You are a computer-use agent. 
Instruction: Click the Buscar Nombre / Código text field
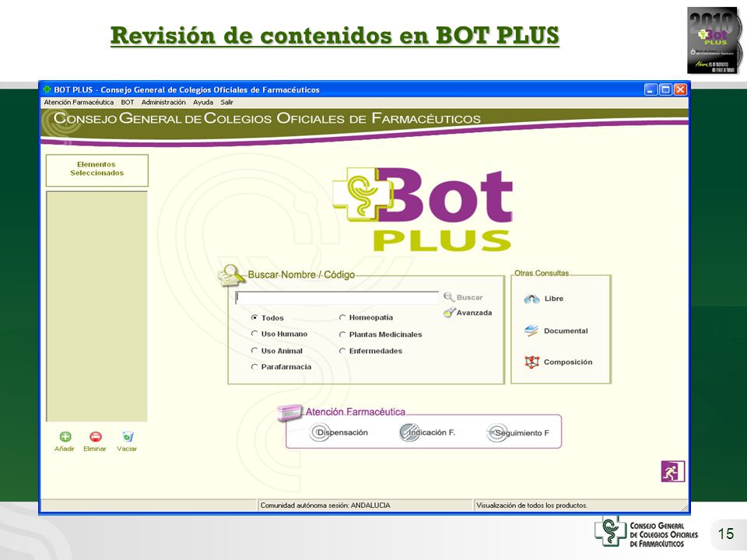point(337,298)
